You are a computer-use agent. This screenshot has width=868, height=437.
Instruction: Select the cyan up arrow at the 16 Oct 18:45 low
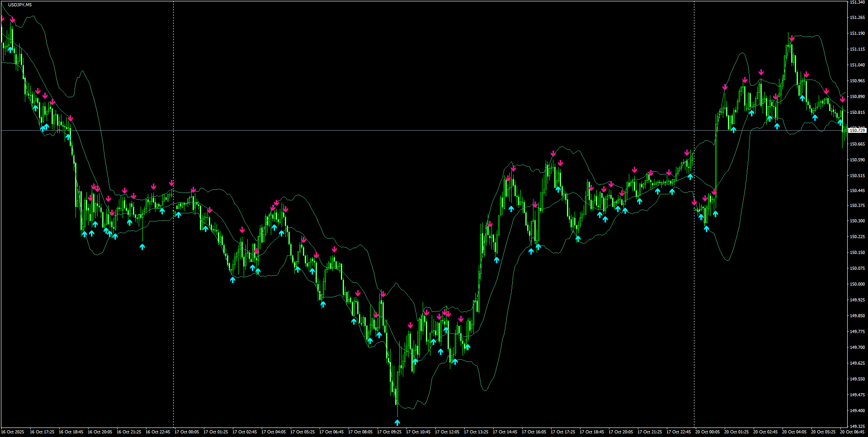click(x=84, y=234)
